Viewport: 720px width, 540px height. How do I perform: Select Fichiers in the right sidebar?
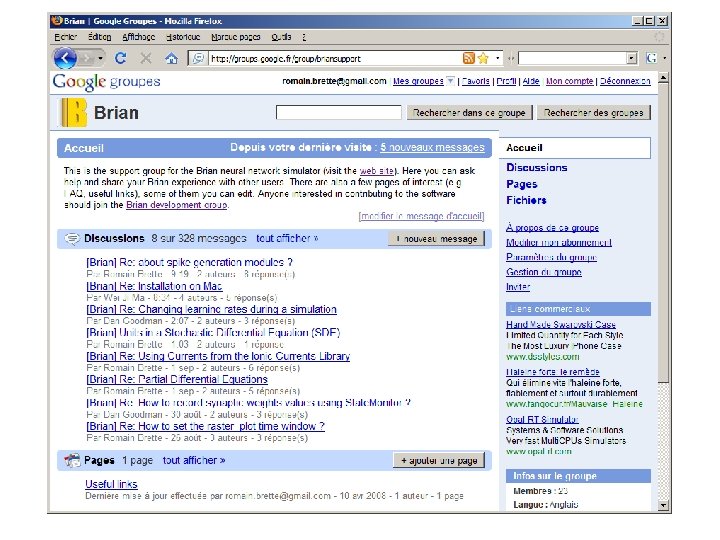tap(526, 200)
